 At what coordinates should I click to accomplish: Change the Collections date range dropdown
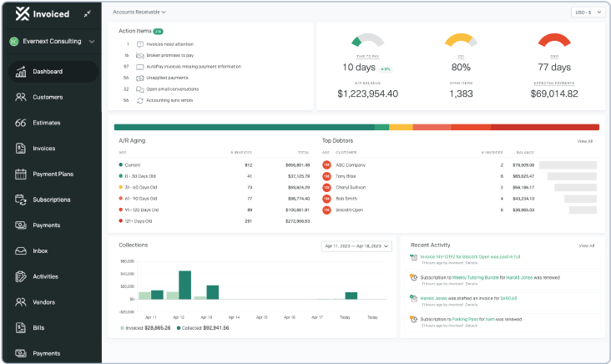point(356,246)
